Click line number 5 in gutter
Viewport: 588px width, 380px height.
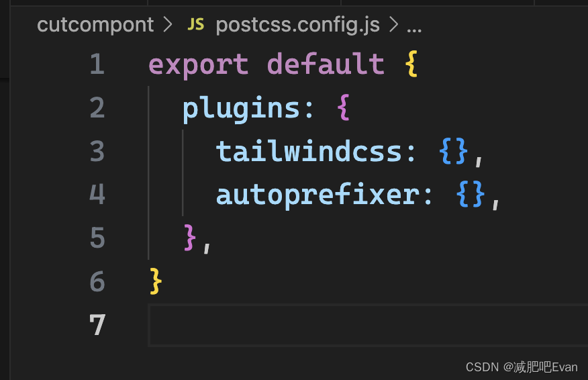[x=97, y=238]
